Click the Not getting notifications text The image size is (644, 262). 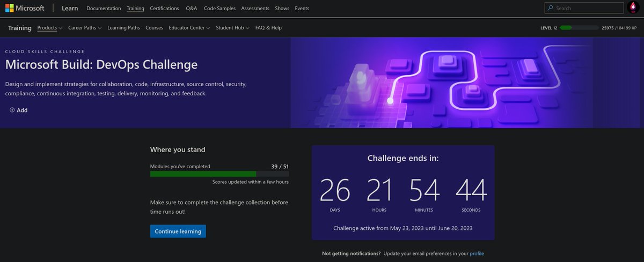352,253
